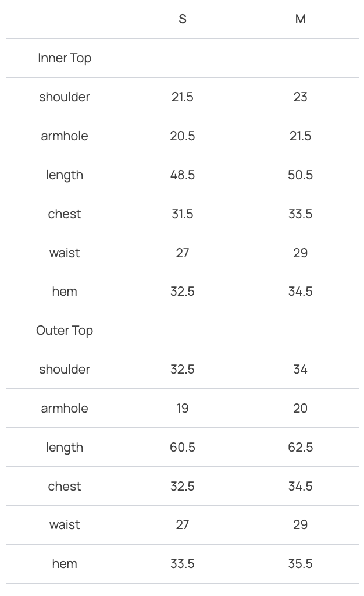Viewport: 364px width, 596px height.
Task: Click Inner Top length value 50.5
Action: pyautogui.click(x=300, y=175)
